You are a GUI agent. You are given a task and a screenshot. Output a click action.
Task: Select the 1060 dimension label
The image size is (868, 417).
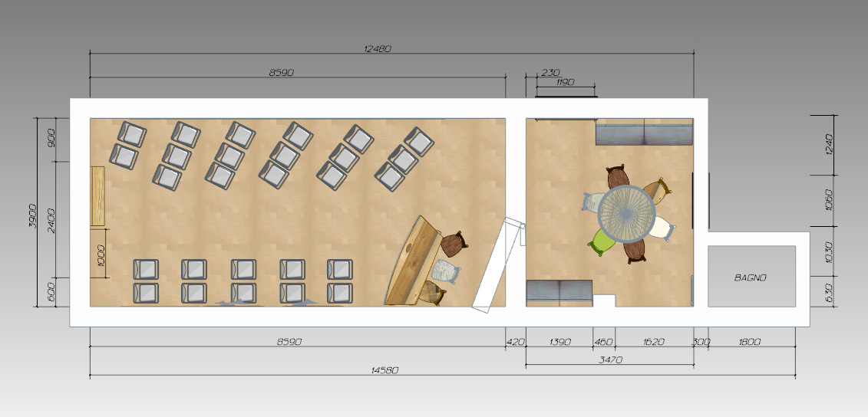tap(829, 200)
